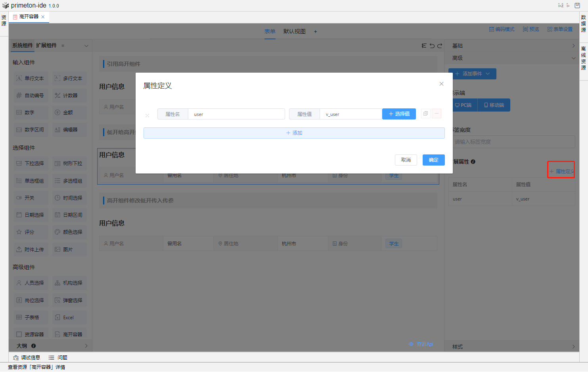Click the red minus remove-row icon
588x372 pixels.
437,114
